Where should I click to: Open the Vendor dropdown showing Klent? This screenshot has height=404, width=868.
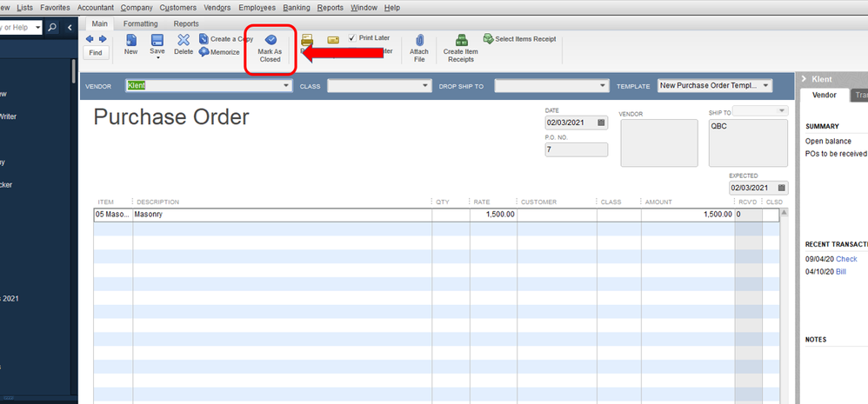tap(286, 86)
